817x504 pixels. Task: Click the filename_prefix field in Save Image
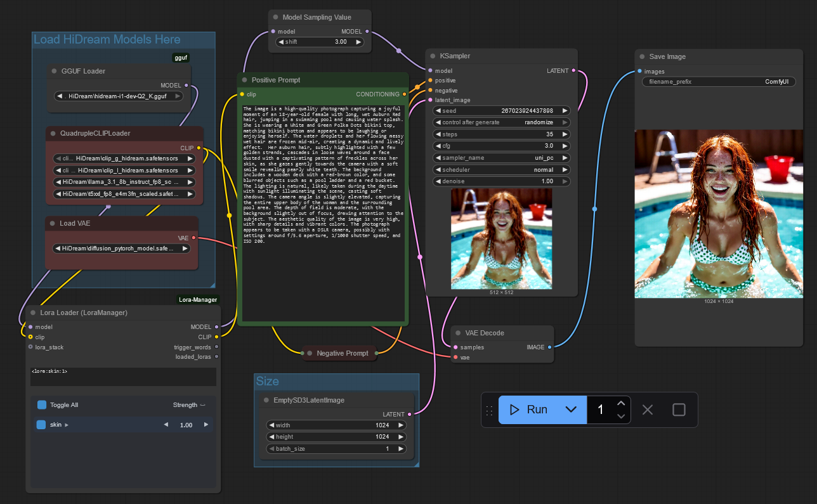719,82
